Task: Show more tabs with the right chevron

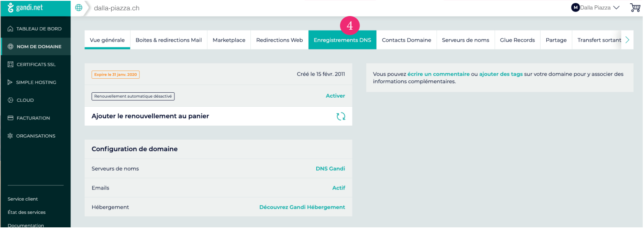Action: click(x=627, y=40)
